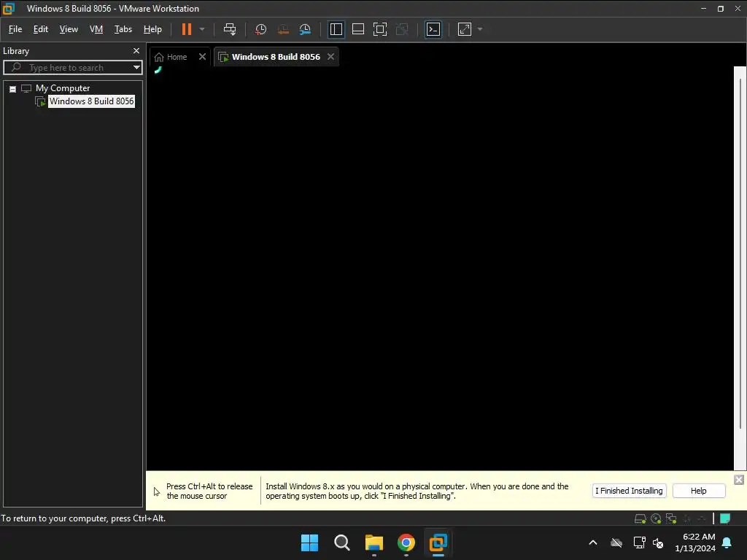This screenshot has height=560, width=747.
Task: Take a snapshot of the virtual machine
Action: [260, 29]
